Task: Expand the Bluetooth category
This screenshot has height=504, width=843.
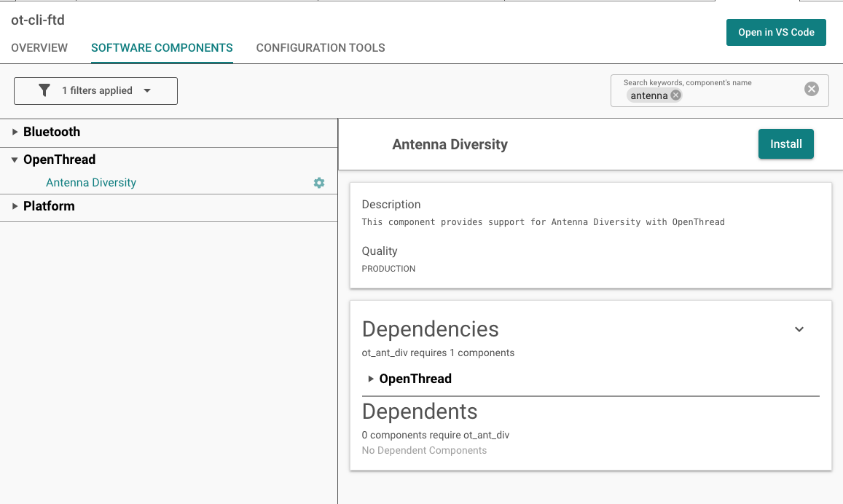Action: pyautogui.click(x=15, y=132)
